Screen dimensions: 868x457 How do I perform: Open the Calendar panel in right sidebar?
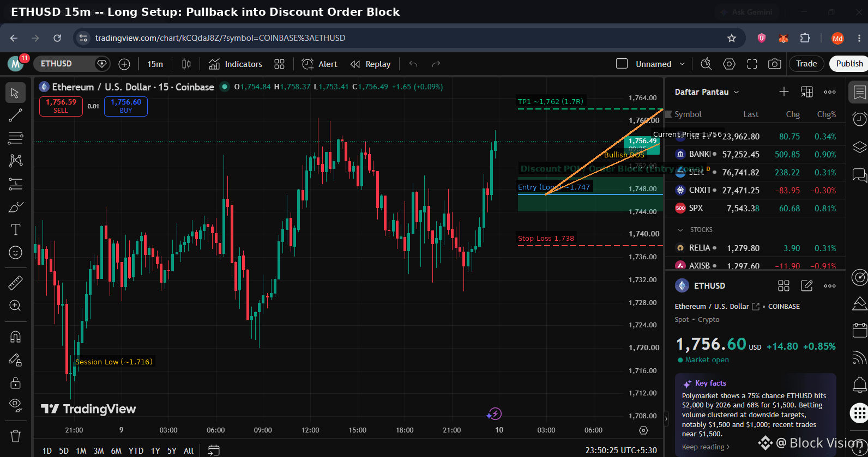click(859, 330)
